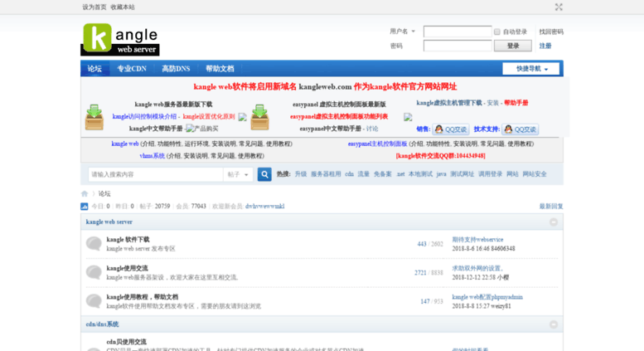Click the fullscreen toggle icon at top right
The width and height of the screenshot is (644, 351).
point(559,7)
